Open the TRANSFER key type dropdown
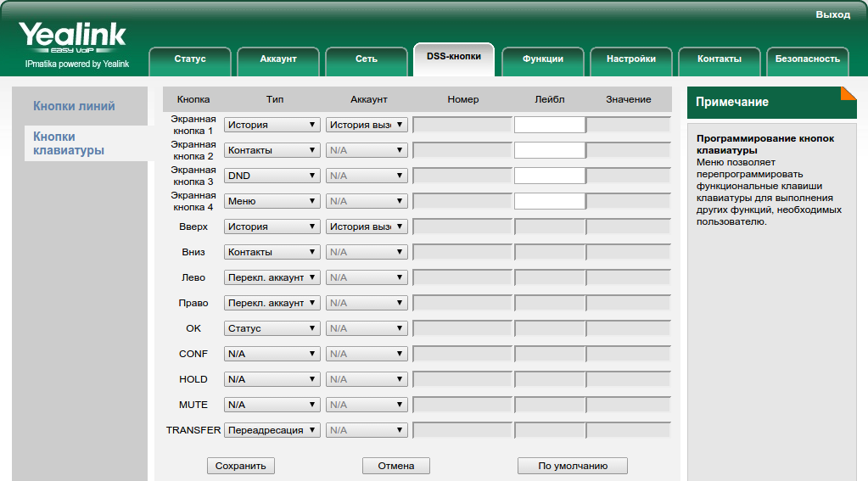Image resolution: width=868 pixels, height=481 pixels. tap(272, 430)
